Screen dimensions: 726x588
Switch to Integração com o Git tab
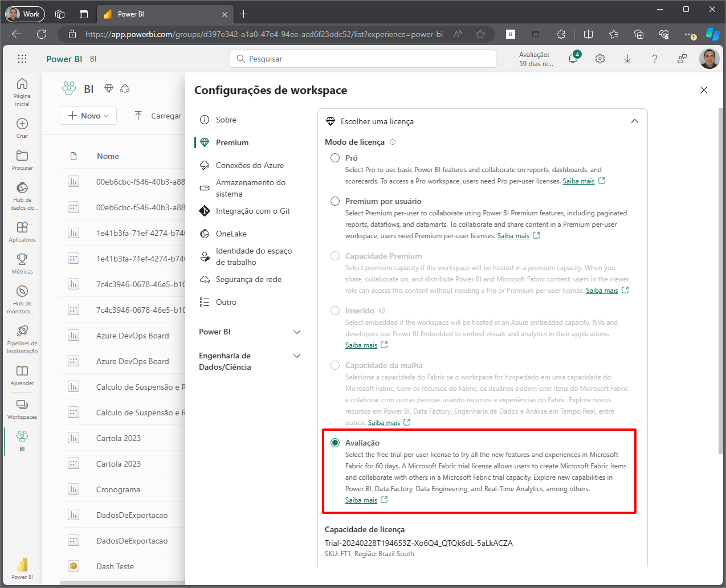(x=252, y=211)
